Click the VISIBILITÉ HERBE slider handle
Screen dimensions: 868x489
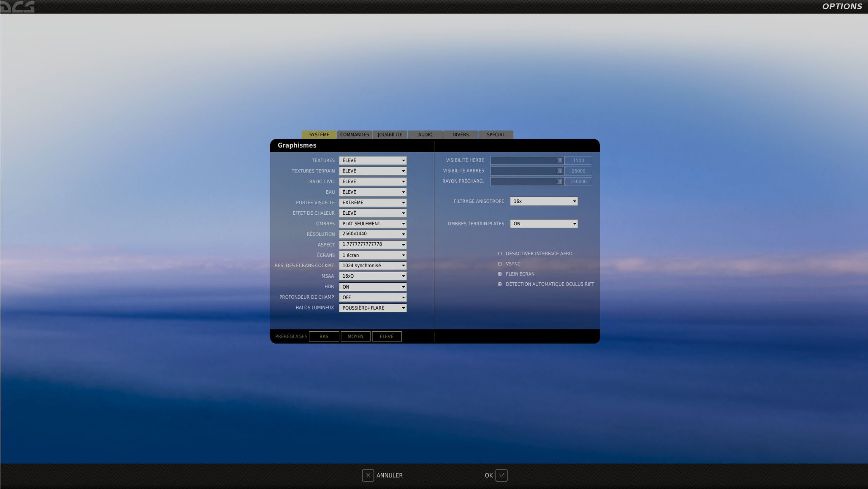[x=559, y=160]
